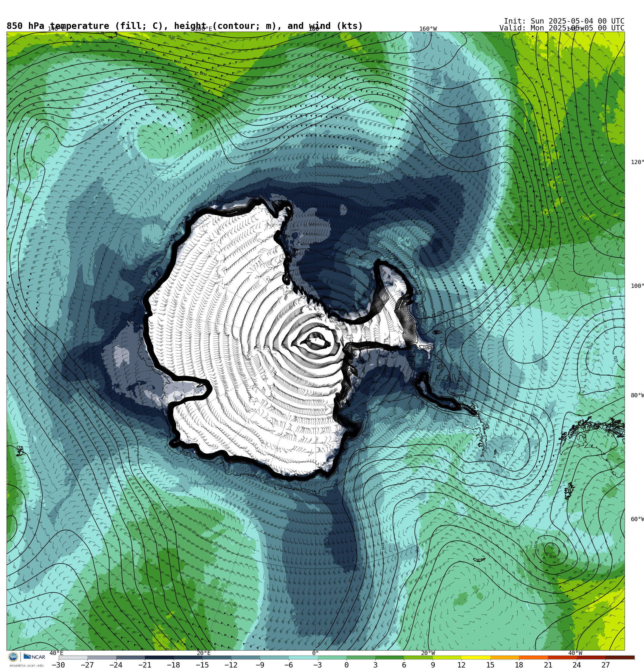The image size is (644, 669).
Task: Click the −21 colorbar tick label
Action: click(x=145, y=665)
